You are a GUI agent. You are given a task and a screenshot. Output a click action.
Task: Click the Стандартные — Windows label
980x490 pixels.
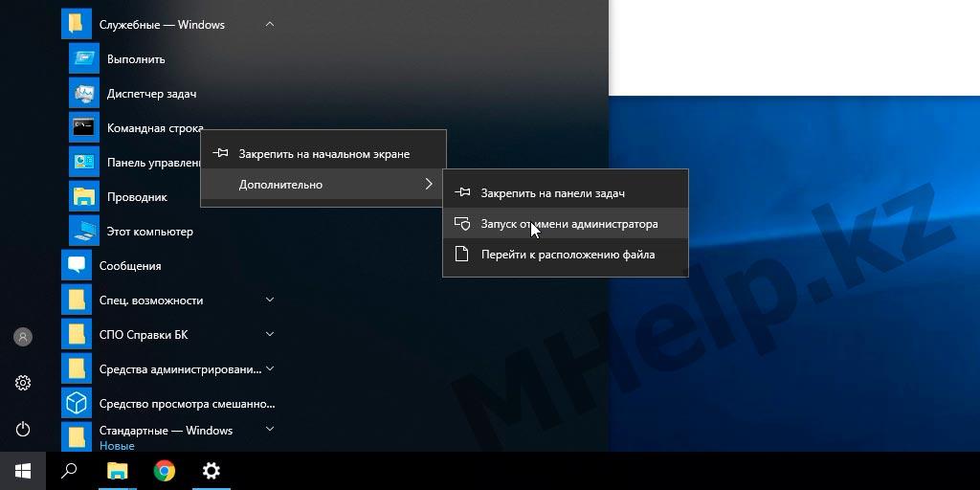(166, 431)
